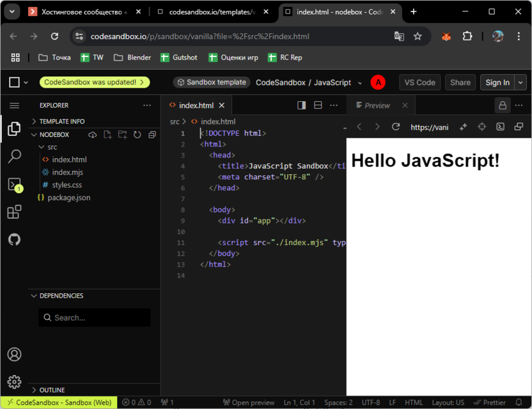Open preview in a new window
This screenshot has width=532, height=409.
pyautogui.click(x=519, y=127)
